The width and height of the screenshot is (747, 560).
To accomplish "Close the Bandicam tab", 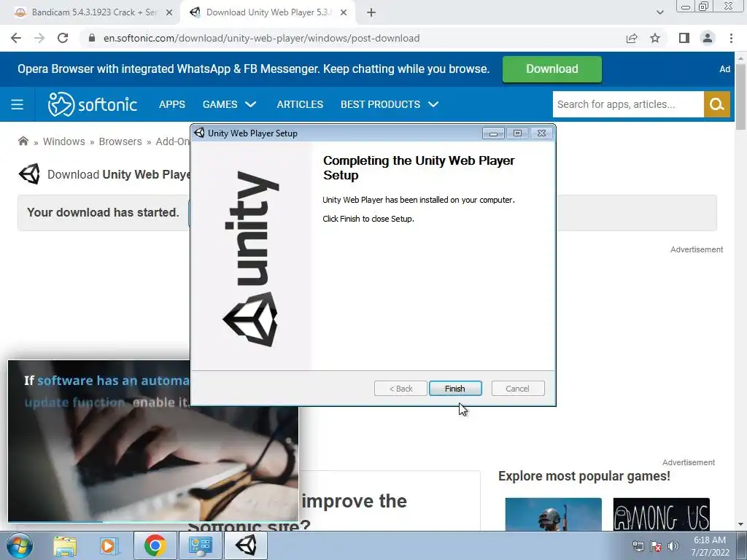I will (x=169, y=13).
